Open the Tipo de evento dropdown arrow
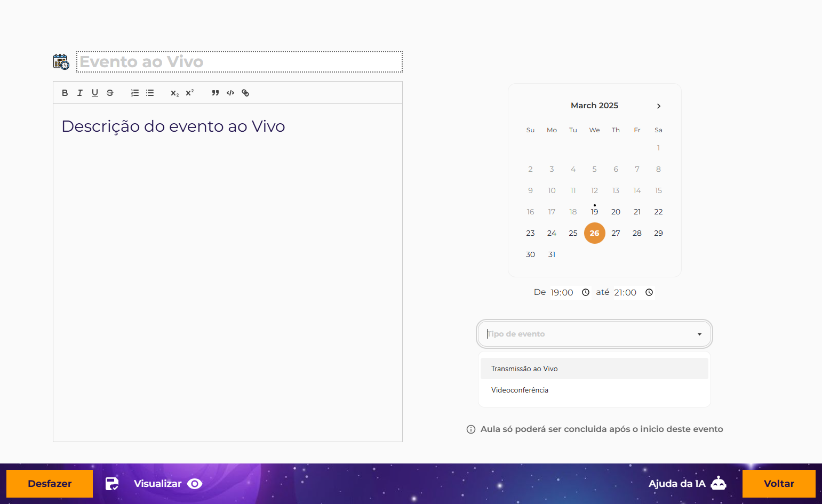 (x=699, y=334)
